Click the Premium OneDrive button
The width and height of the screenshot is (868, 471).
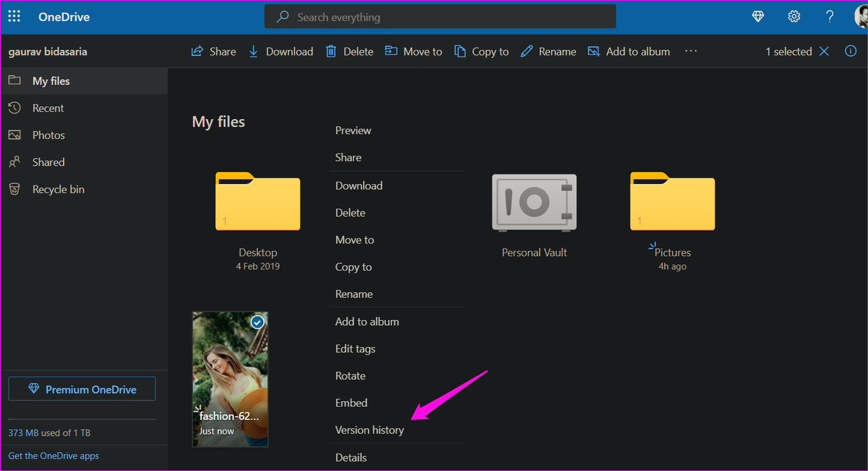pos(82,389)
